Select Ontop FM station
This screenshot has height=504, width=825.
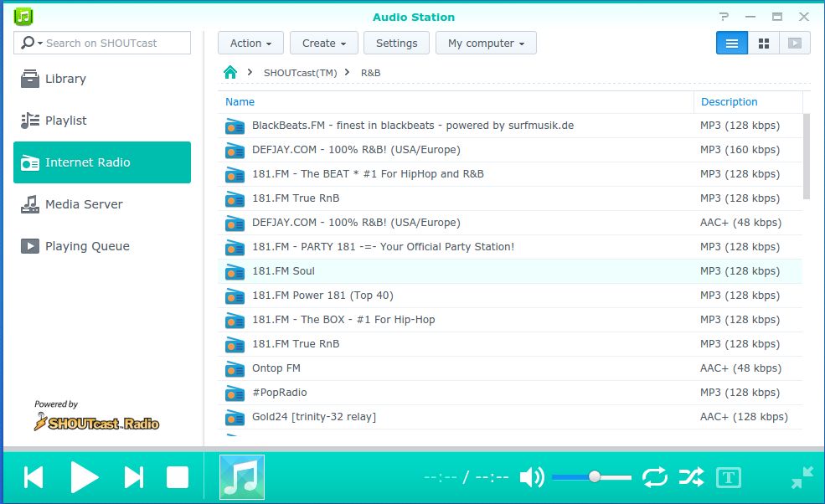click(510, 368)
